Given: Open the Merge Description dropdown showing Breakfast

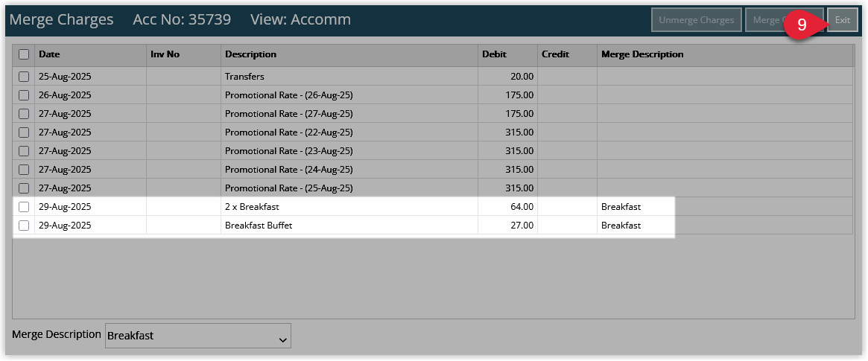Looking at the screenshot, I should [197, 336].
